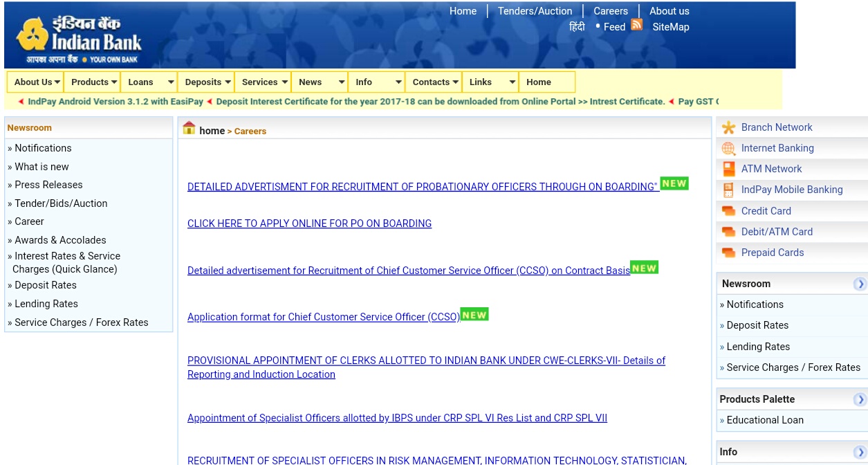
Task: Open CCSO recruitment on contract basis advertisement
Action: point(409,271)
